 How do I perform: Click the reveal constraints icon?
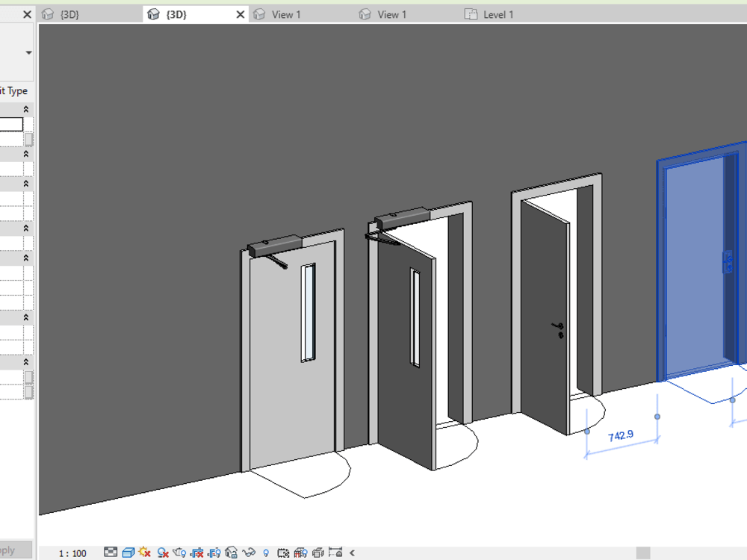tap(337, 553)
